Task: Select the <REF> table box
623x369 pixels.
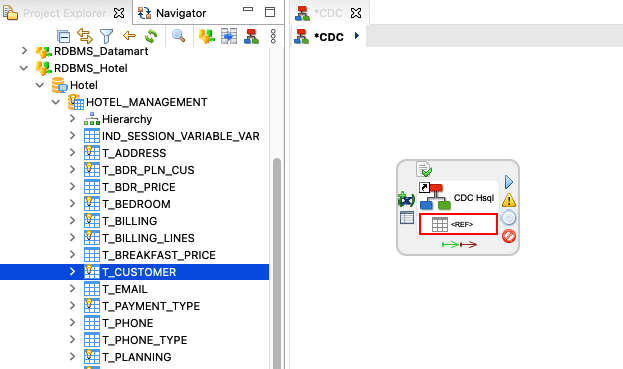Action: point(458,224)
